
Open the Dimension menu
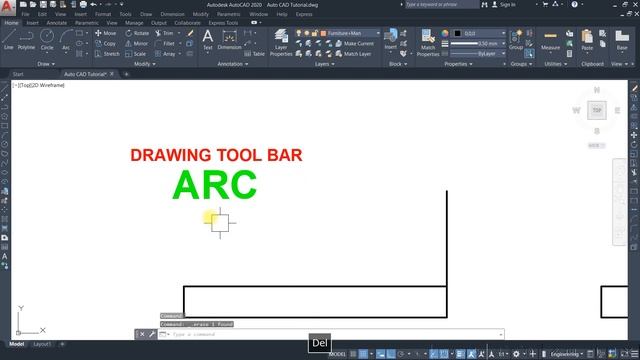(x=172, y=14)
